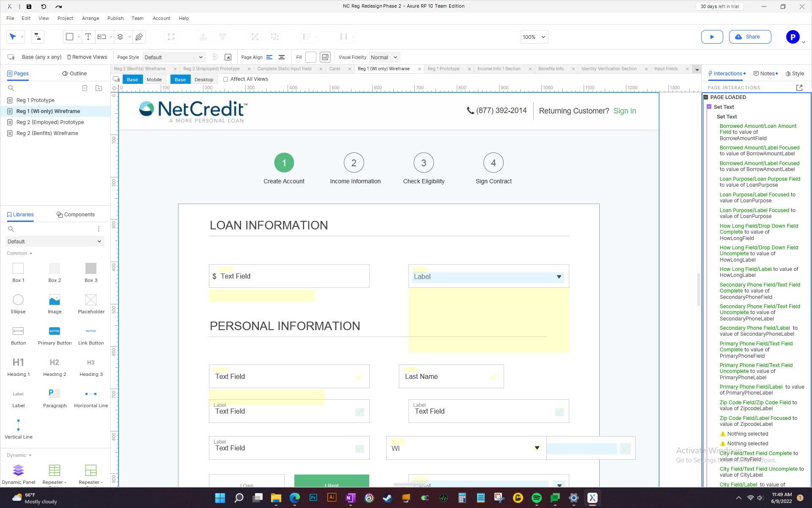Click the dollar Text Field on canvas

point(289,276)
